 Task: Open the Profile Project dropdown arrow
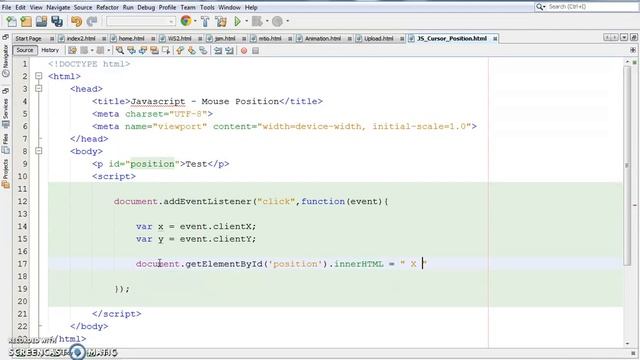(x=287, y=21)
